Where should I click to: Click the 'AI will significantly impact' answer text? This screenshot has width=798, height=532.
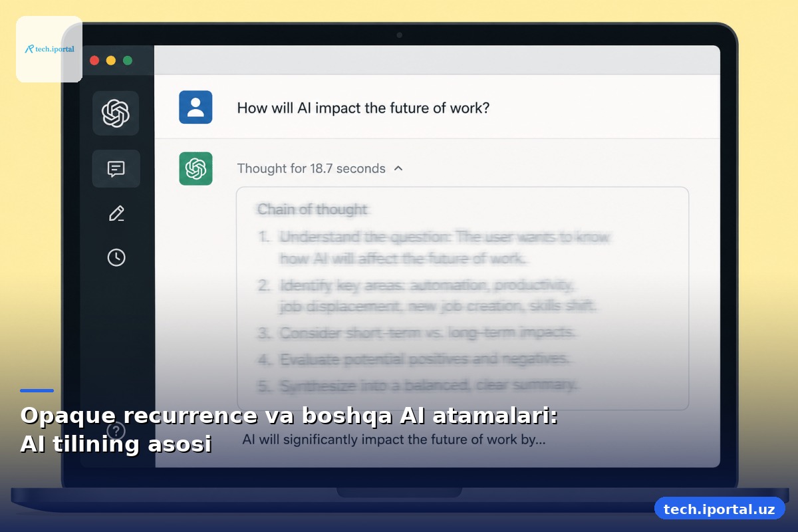394,440
